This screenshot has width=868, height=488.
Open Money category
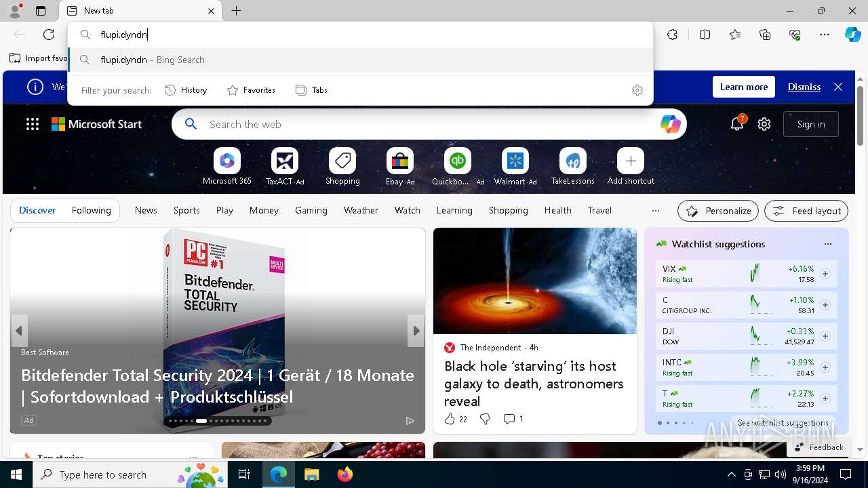[264, 210]
